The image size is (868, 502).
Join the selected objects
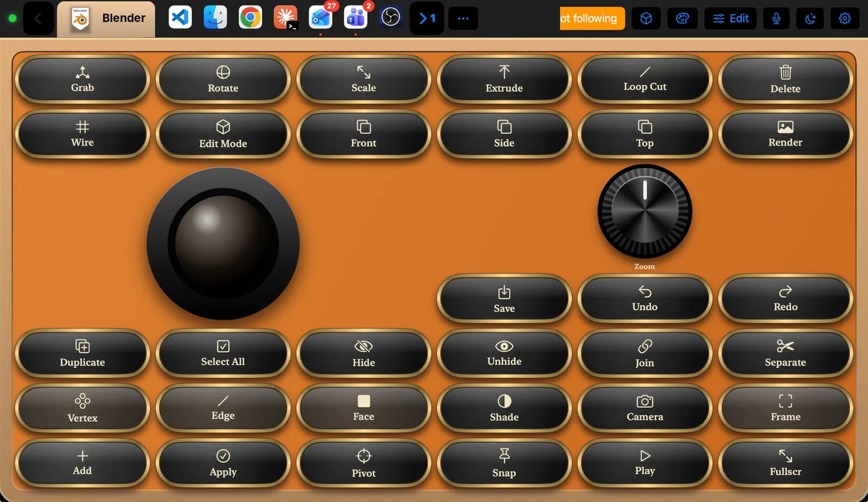(x=645, y=354)
